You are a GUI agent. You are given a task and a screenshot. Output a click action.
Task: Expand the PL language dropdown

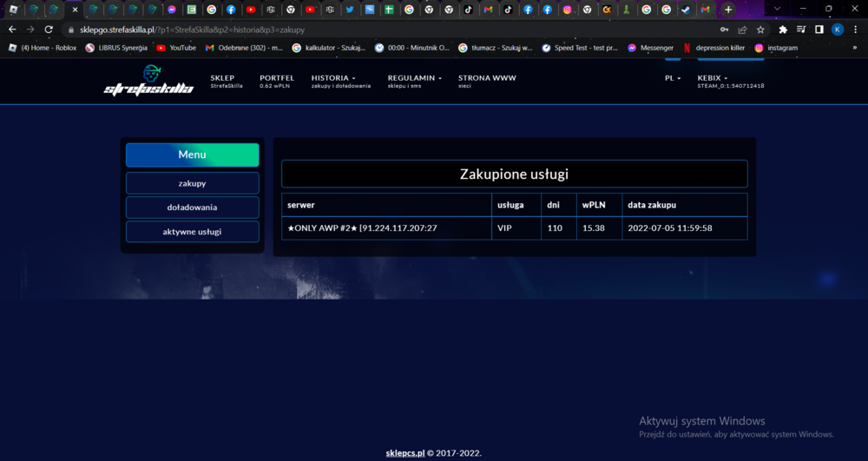pos(673,78)
